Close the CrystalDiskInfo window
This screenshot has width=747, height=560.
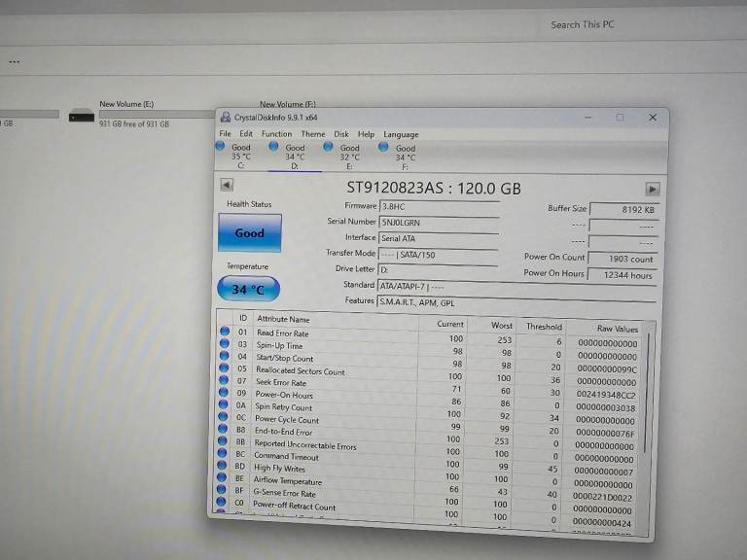(653, 117)
